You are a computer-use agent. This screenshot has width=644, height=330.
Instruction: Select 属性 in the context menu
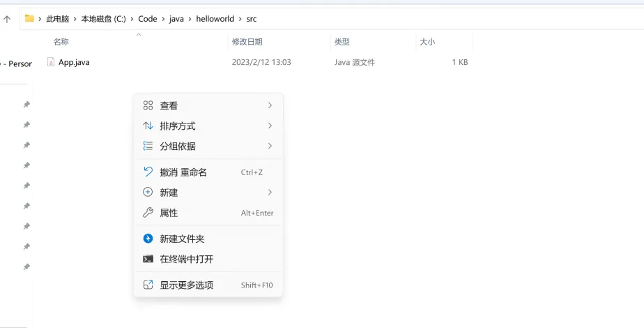(x=208, y=213)
